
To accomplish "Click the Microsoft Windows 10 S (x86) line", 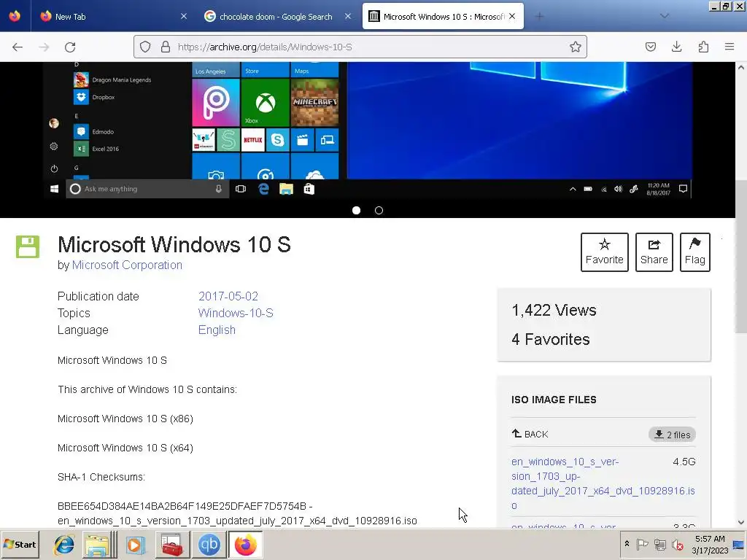I will coord(125,419).
